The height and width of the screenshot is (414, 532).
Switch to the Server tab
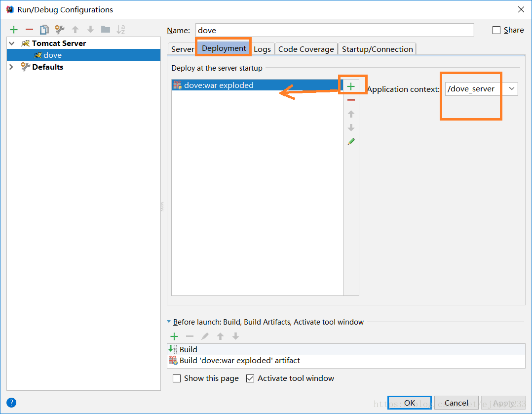point(182,49)
